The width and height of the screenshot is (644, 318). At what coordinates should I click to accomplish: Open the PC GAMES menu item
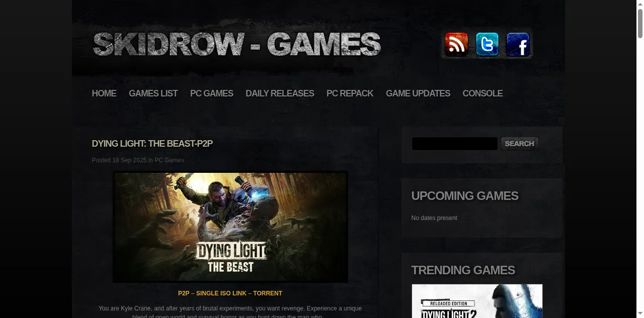212,93
